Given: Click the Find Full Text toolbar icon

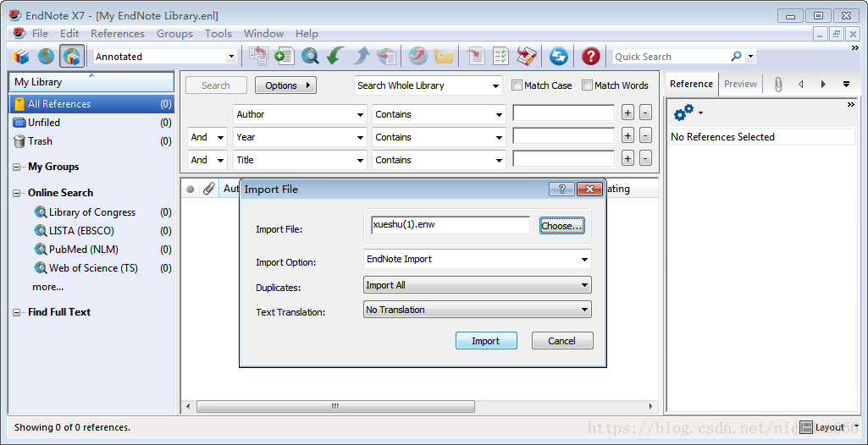Looking at the screenshot, I should [x=386, y=56].
